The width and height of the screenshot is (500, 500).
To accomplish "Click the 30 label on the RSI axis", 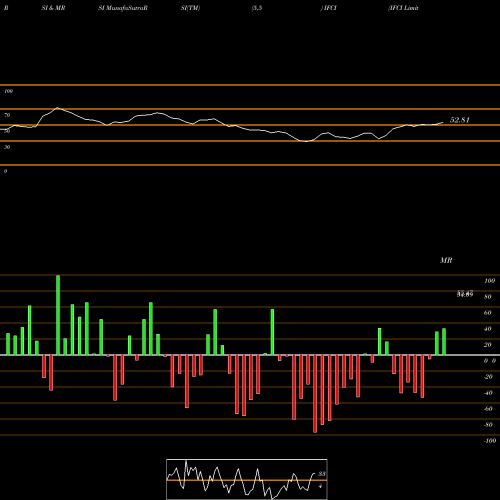I will point(7,147).
